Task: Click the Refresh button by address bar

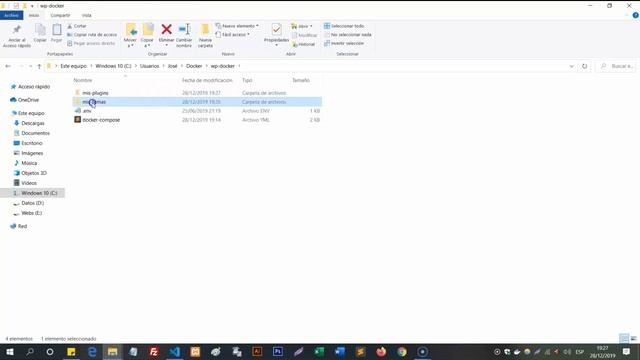Action: (x=584, y=66)
